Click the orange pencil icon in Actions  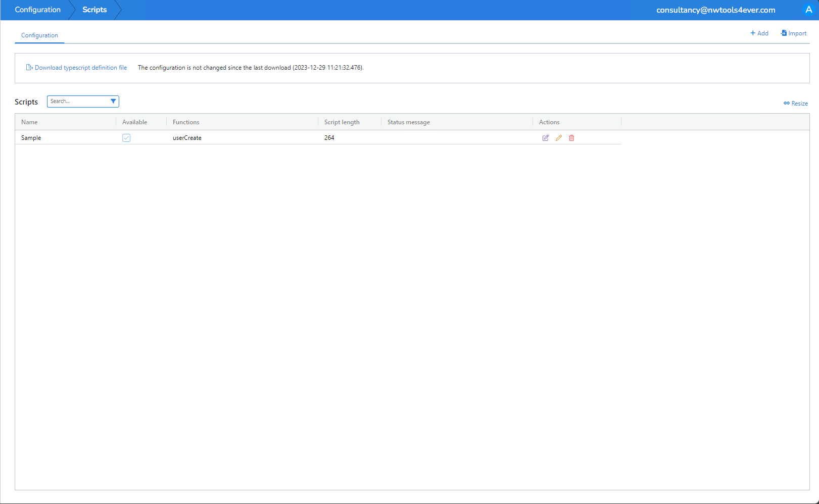(558, 138)
